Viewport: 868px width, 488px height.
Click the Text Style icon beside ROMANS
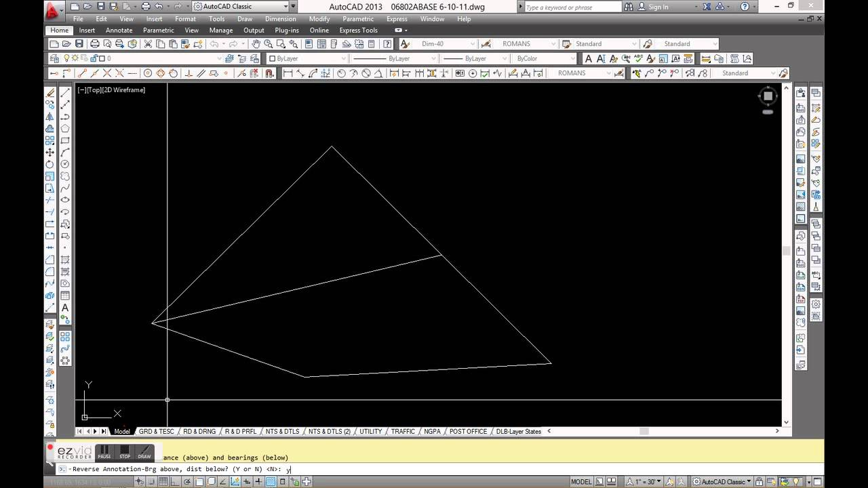tap(486, 44)
